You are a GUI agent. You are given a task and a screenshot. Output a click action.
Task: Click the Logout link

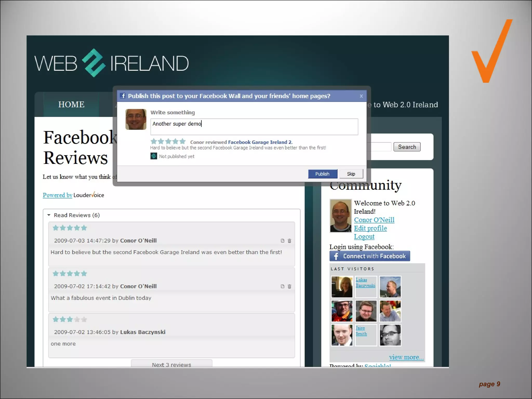click(364, 236)
